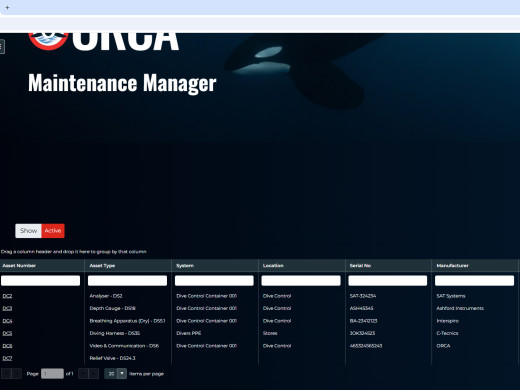Select 'ORCA' manufacturer cell

[x=443, y=346]
